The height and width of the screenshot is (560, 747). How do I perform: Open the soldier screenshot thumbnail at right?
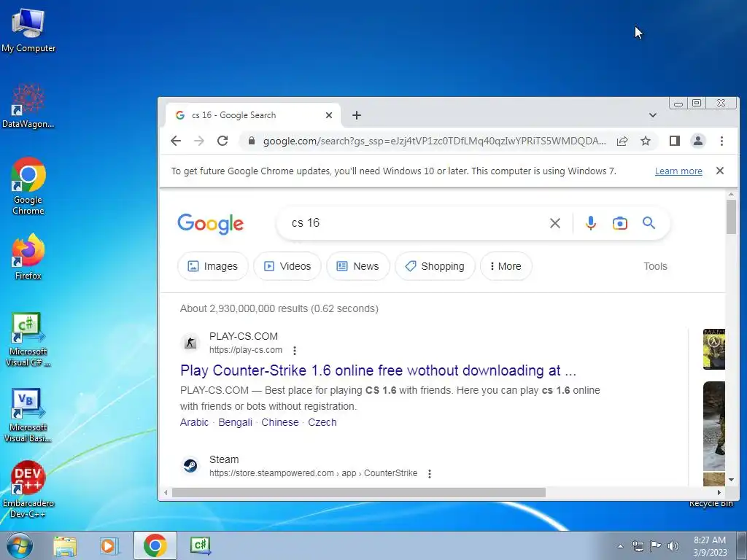click(x=714, y=426)
